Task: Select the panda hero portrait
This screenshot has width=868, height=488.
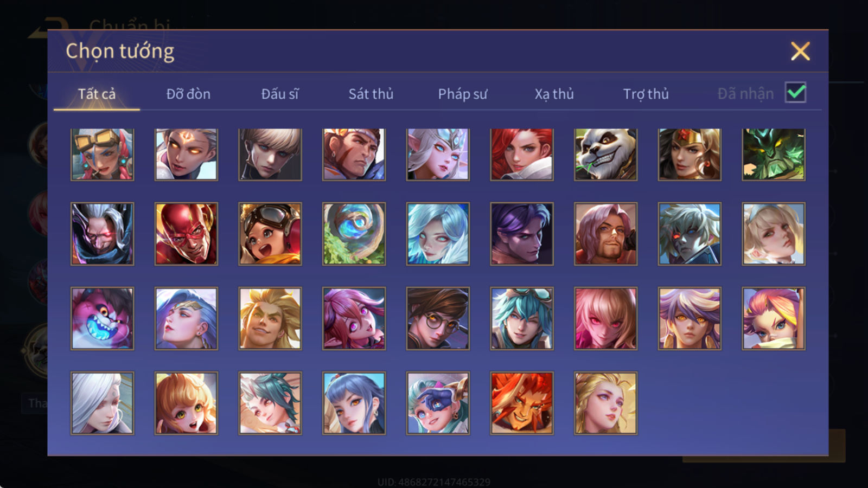Action: coord(605,155)
